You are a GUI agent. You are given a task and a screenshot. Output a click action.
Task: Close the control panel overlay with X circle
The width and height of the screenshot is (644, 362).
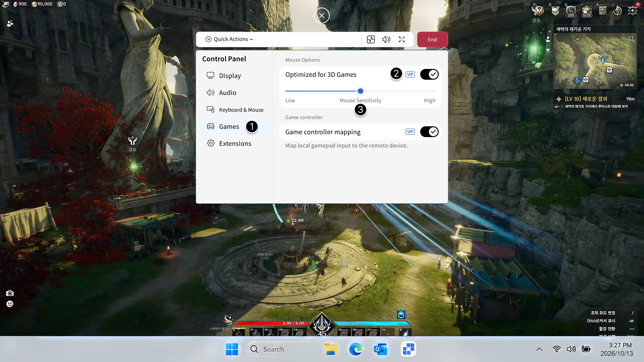tap(321, 15)
